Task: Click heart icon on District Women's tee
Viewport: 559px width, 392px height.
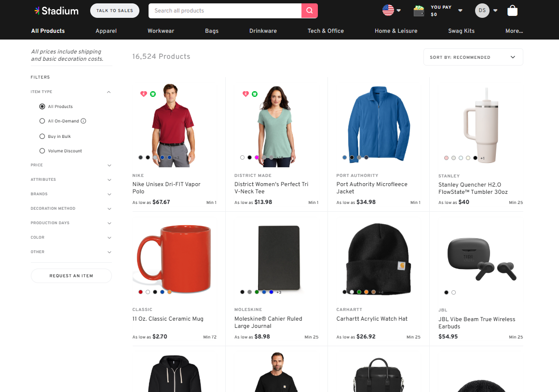Action: click(x=245, y=94)
